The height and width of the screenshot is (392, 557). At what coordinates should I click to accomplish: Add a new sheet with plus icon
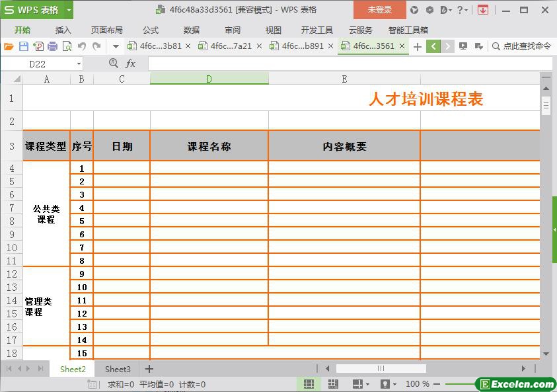[x=149, y=369]
